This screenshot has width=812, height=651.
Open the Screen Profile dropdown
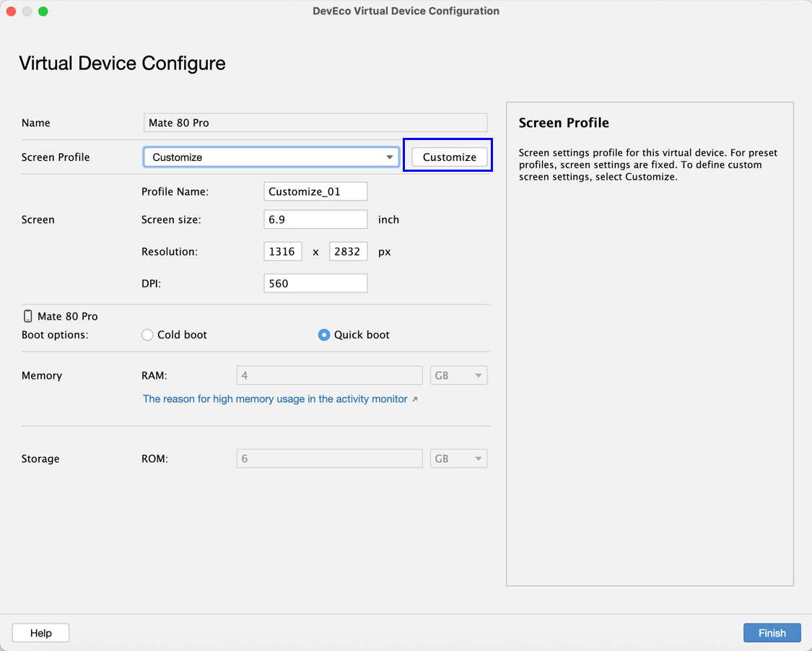click(x=271, y=157)
